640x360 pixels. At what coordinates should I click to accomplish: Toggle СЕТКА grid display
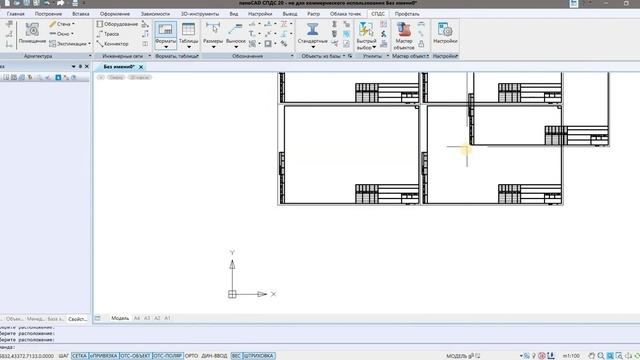(79, 356)
